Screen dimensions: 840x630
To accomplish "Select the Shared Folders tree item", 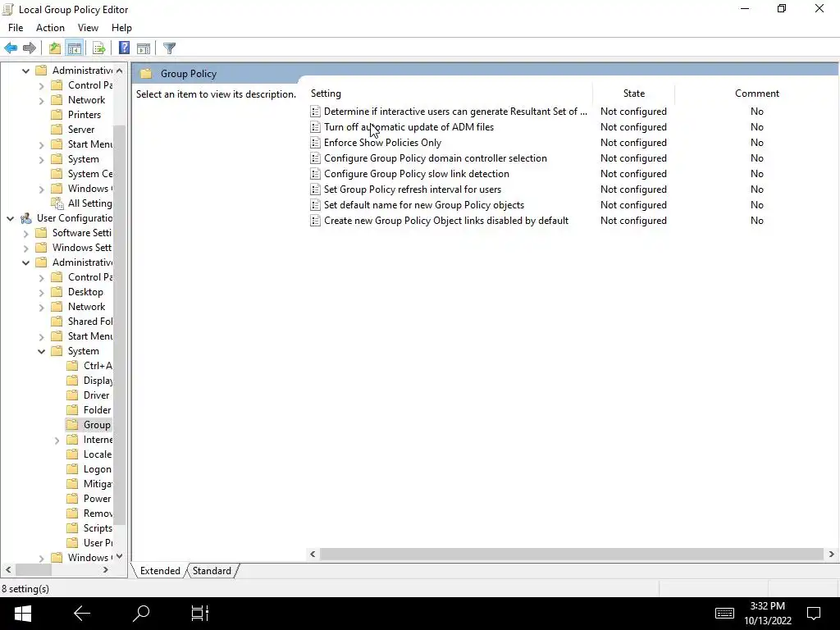I will (x=89, y=322).
